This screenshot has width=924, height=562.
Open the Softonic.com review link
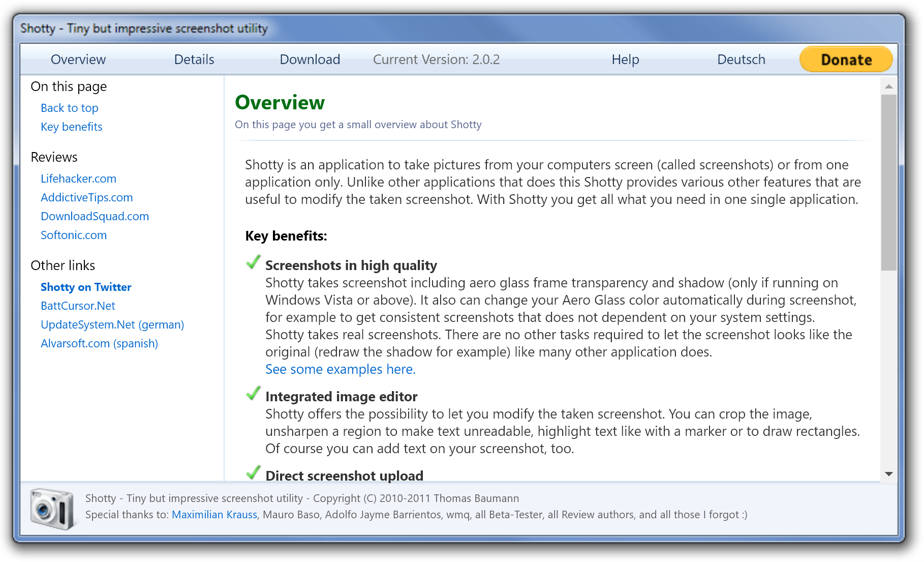pos(74,235)
